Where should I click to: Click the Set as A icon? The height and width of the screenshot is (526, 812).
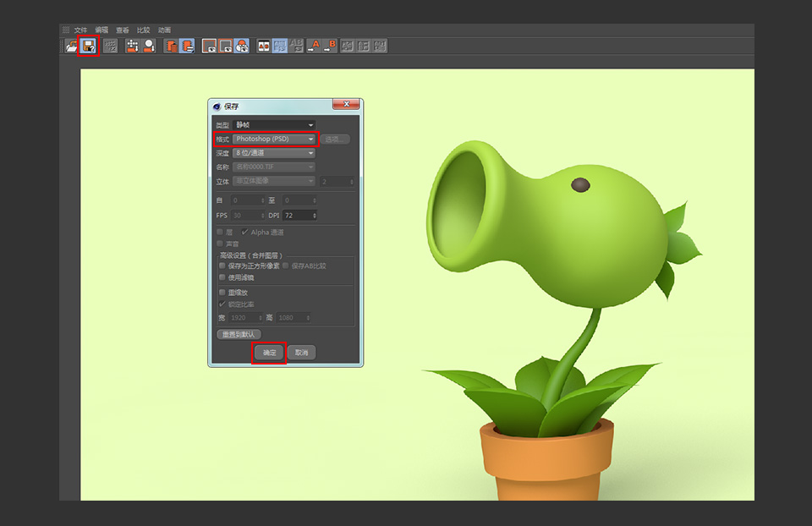313,46
